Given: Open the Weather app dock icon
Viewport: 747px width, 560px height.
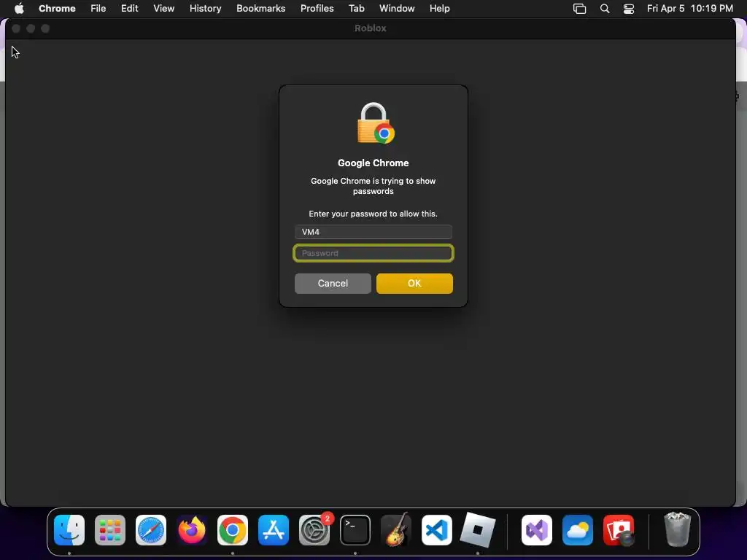Looking at the screenshot, I should (x=578, y=530).
